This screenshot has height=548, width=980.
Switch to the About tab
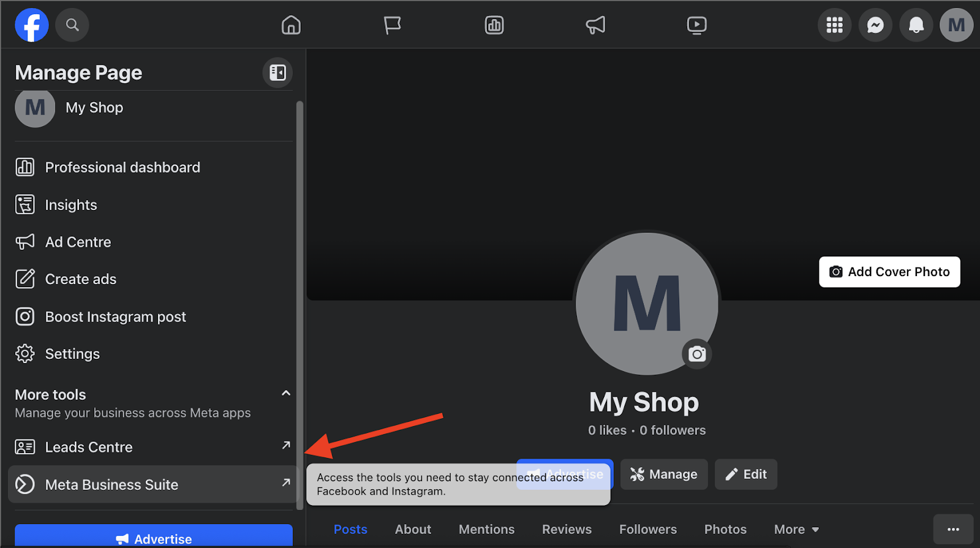[413, 530]
